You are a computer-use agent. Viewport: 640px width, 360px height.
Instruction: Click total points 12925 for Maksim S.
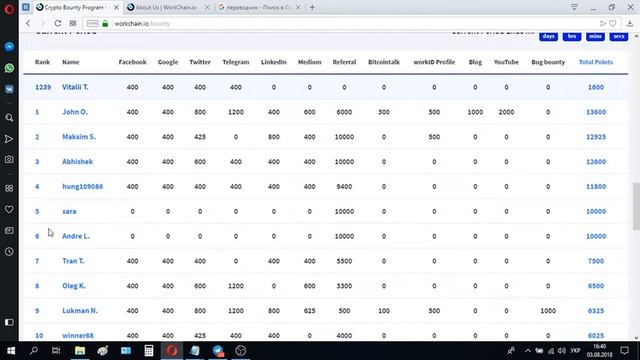tap(596, 137)
